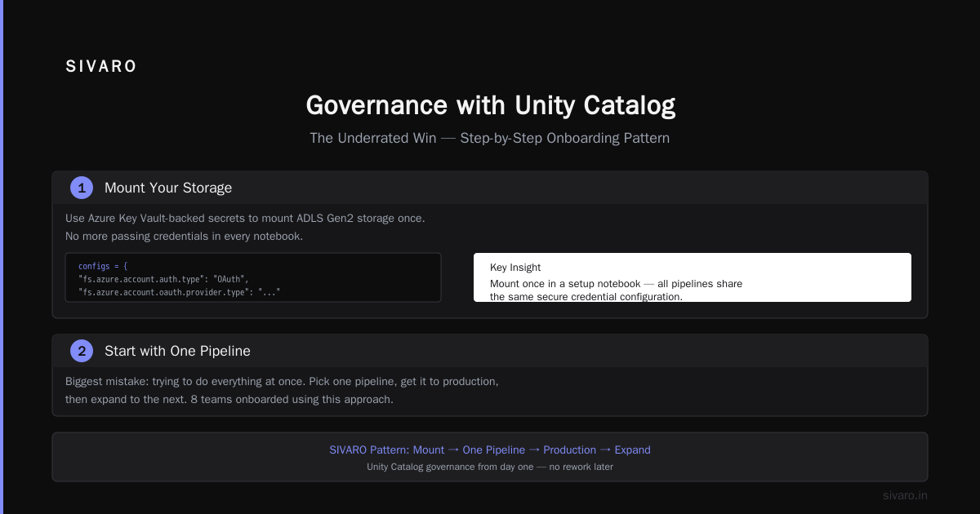Screen dimensions: 980x514
Task: Click 'Mount once in a setup notebook' text
Action: [565, 284]
